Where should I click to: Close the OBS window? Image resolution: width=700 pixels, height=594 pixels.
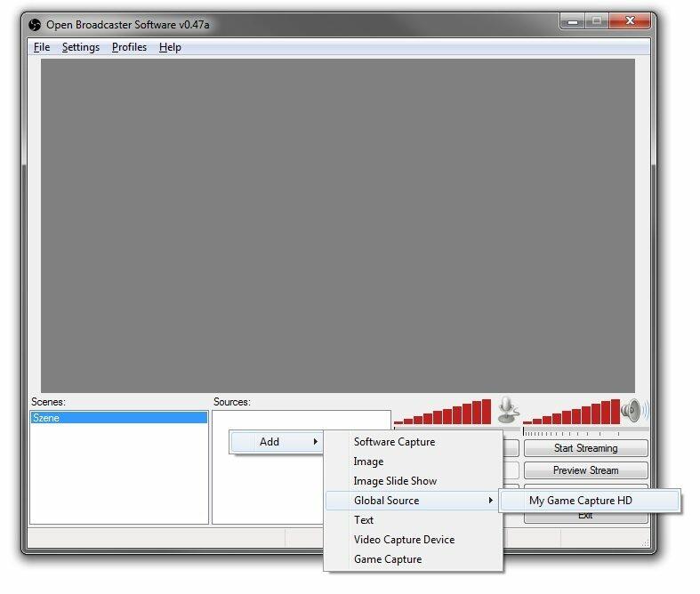click(x=630, y=20)
